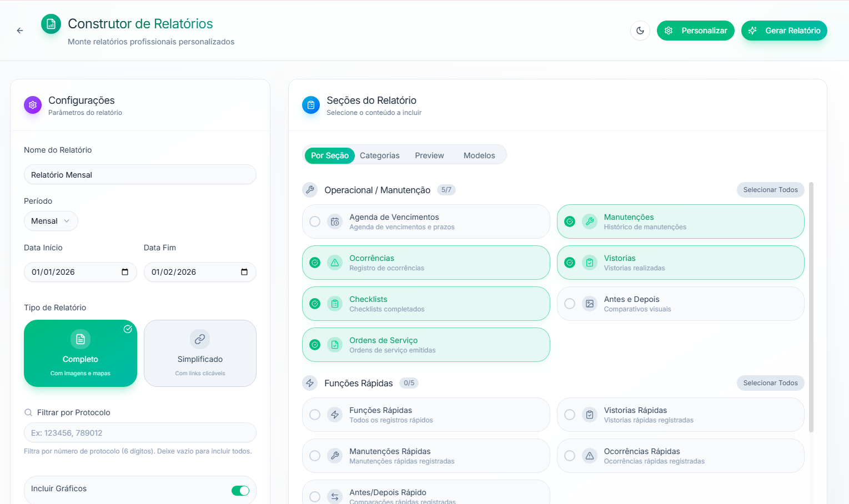Select the Antes e Depois radio circle
Image resolution: width=849 pixels, height=504 pixels.
570,304
